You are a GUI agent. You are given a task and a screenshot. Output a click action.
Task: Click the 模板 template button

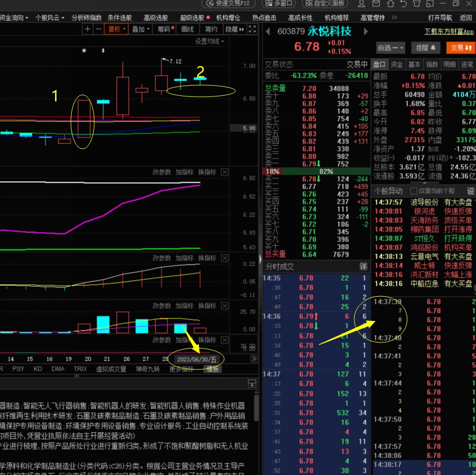click(213, 369)
